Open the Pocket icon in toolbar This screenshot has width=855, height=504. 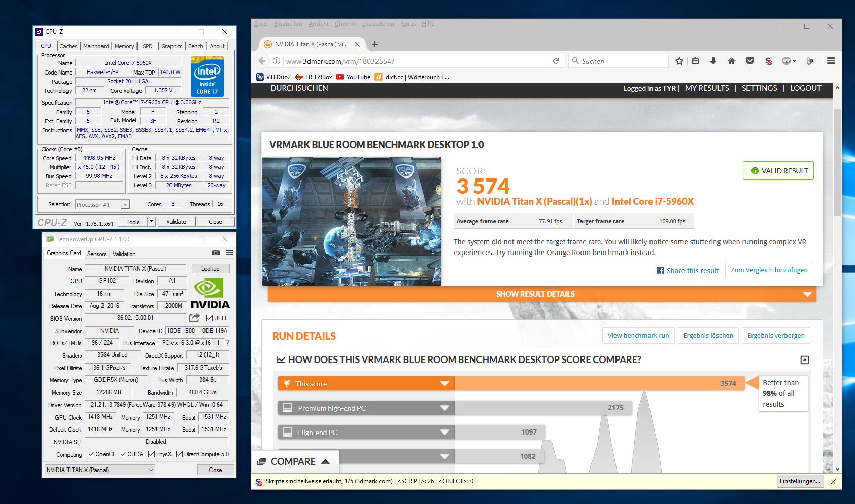coord(749,61)
